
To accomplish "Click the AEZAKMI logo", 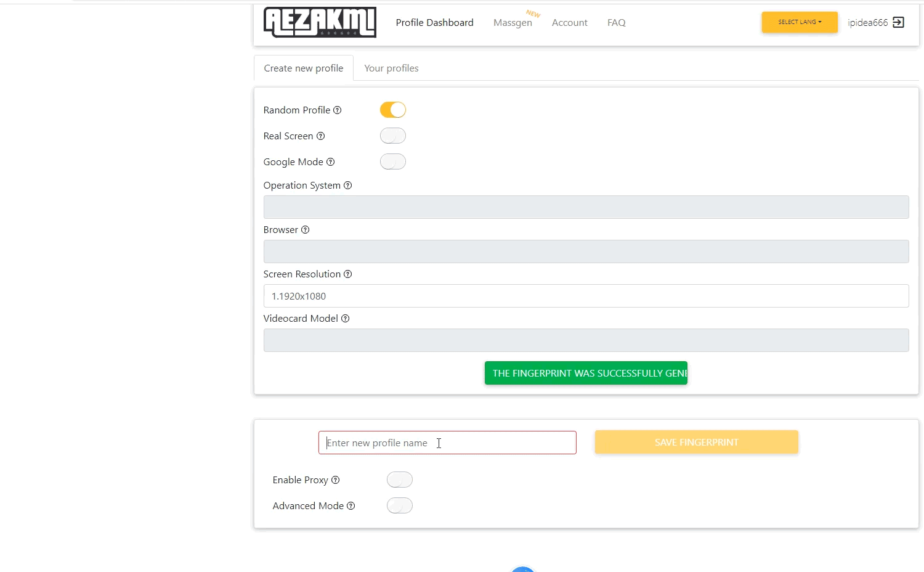I will [x=320, y=22].
